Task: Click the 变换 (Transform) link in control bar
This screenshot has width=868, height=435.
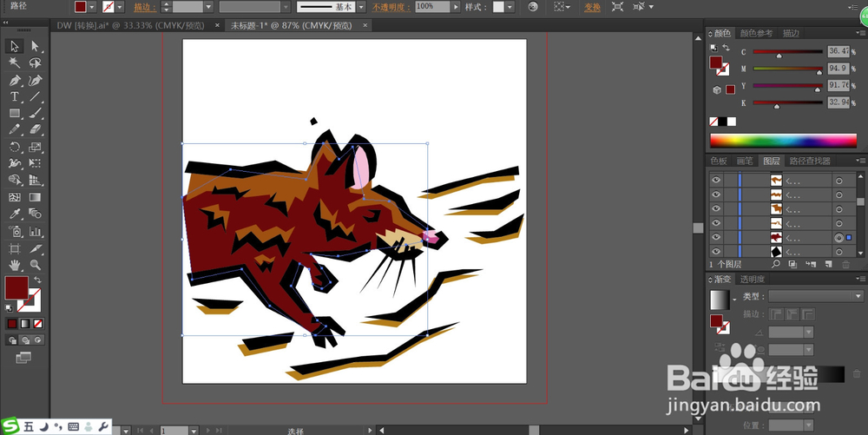Action: point(592,7)
